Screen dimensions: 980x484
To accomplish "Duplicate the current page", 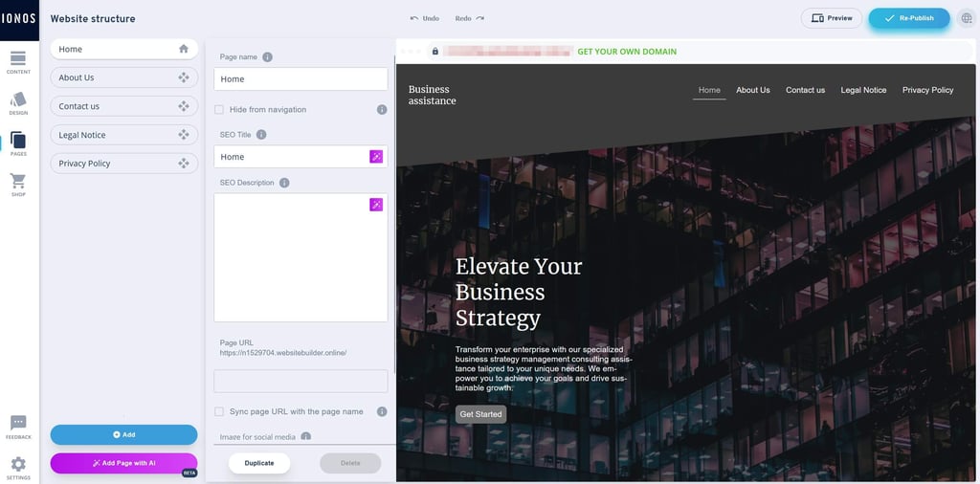I will click(x=258, y=463).
